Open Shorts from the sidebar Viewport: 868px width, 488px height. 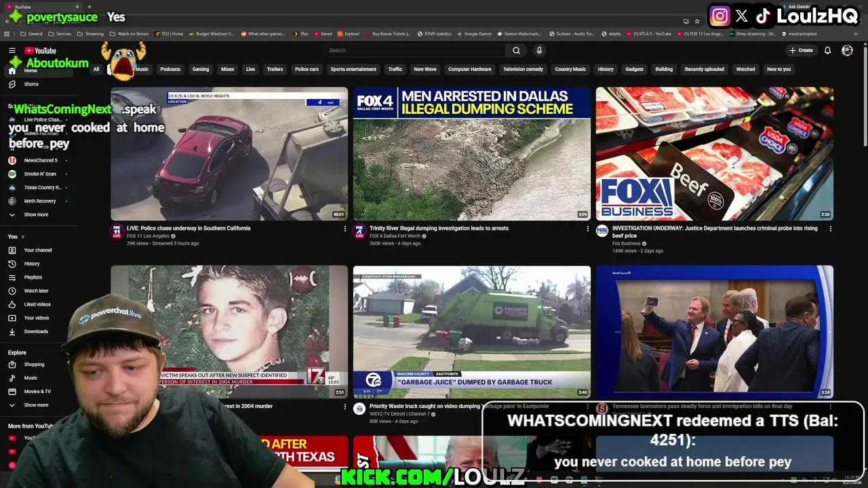[x=31, y=84]
